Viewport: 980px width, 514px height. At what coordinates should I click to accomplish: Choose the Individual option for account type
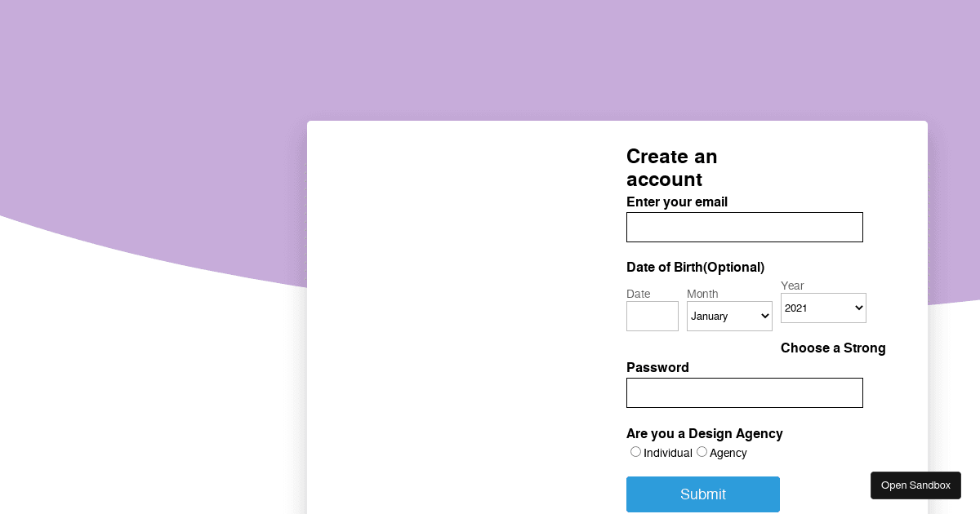(635, 451)
